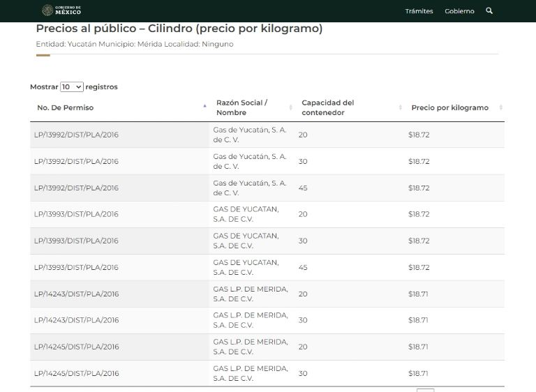Select LP/13993/DIST/PLA/2016 permit with capacity 30
Viewport: 536px width, 392px height.
coord(76,241)
